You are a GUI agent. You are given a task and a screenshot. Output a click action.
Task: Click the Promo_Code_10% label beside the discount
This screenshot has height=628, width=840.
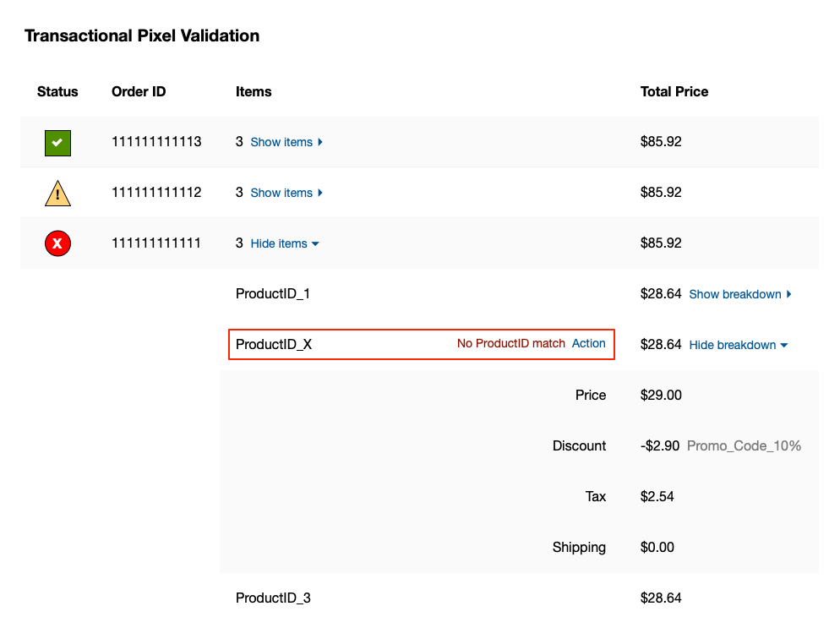click(745, 445)
